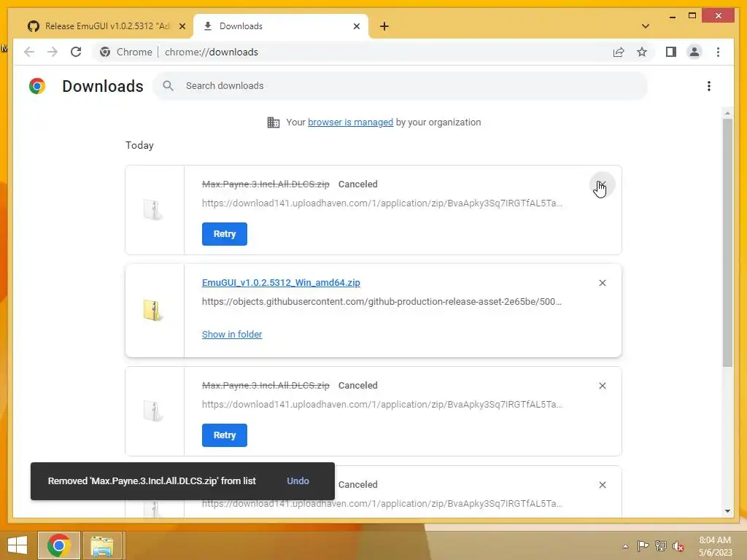
Task: Share this page via the share icon
Action: 619,52
